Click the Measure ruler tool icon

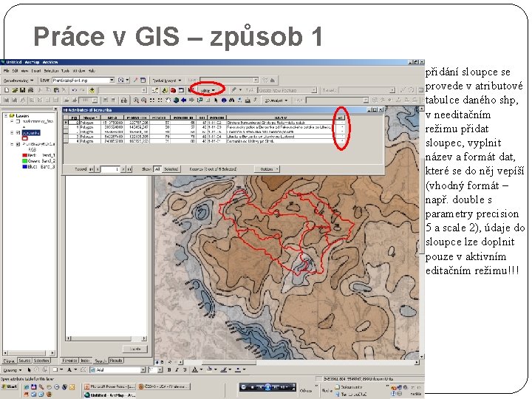[248, 100]
